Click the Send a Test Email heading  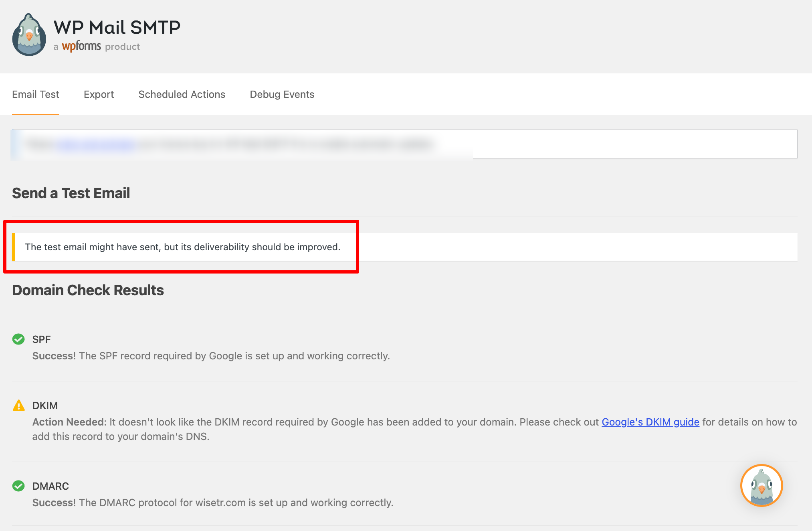click(71, 193)
